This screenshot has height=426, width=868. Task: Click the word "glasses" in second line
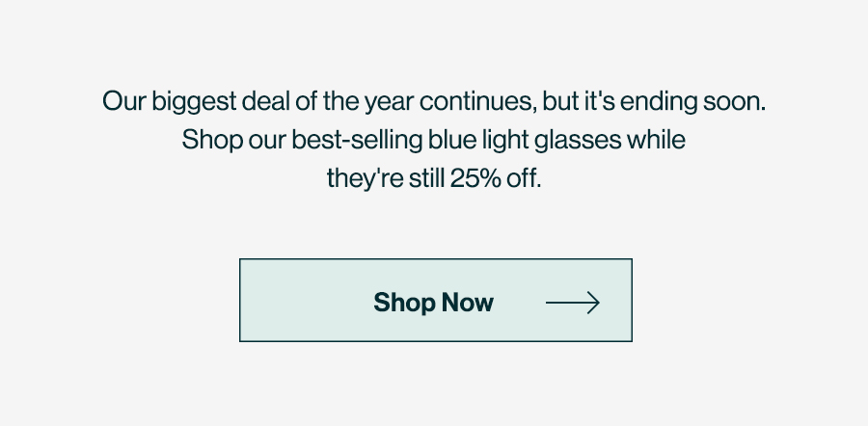coord(578,141)
